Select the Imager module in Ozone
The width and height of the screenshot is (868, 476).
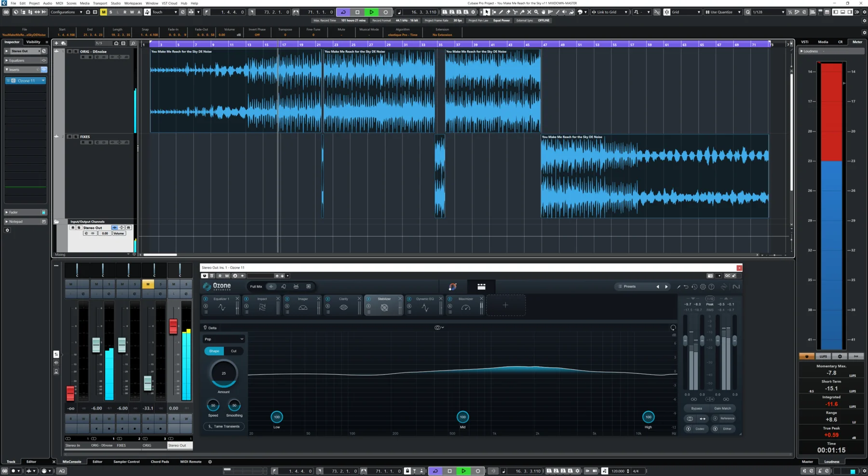[x=303, y=305]
